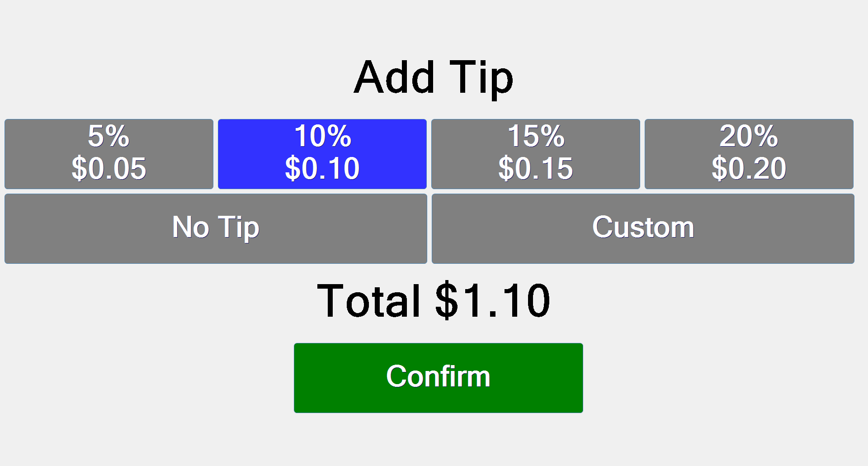The image size is (868, 466).
Task: Open the Custom tip entry
Action: click(643, 228)
